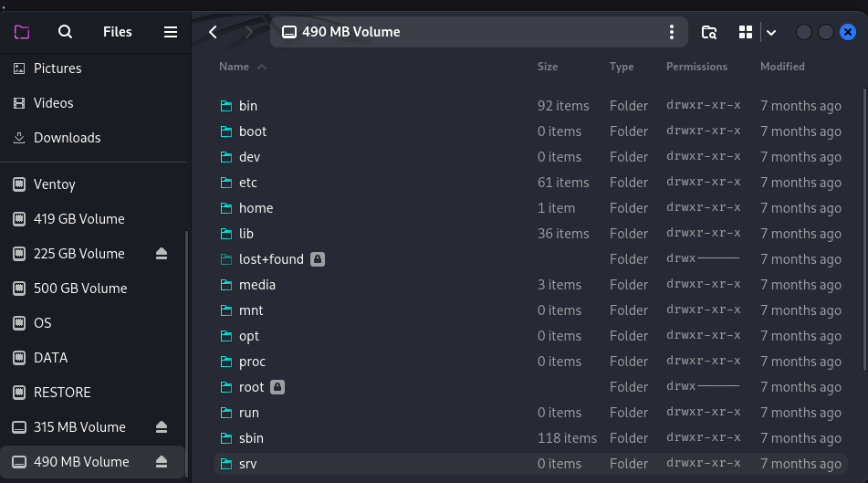The height and width of the screenshot is (483, 868).
Task: Go back with the left arrow
Action: click(214, 32)
